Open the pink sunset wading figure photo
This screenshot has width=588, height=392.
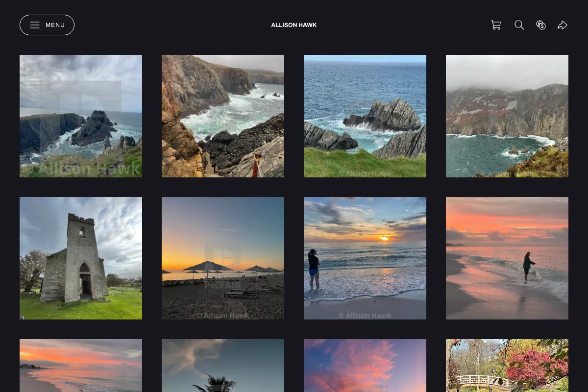507,258
